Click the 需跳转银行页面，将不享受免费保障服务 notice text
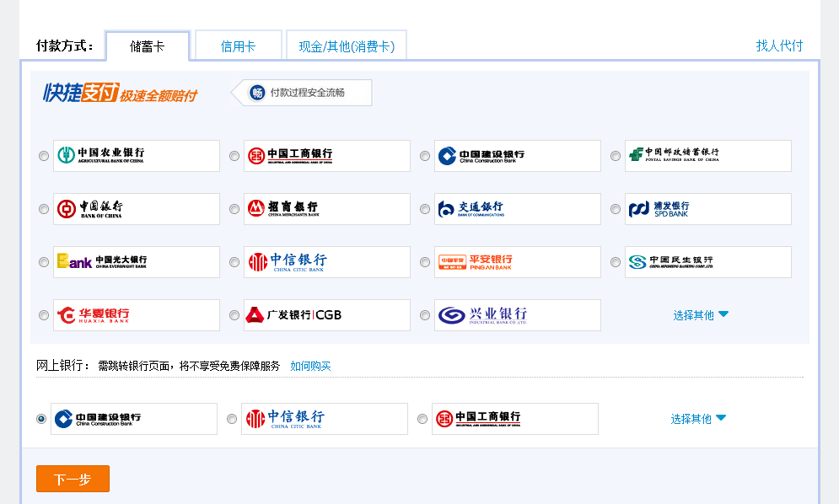The width and height of the screenshot is (839, 504). click(189, 366)
